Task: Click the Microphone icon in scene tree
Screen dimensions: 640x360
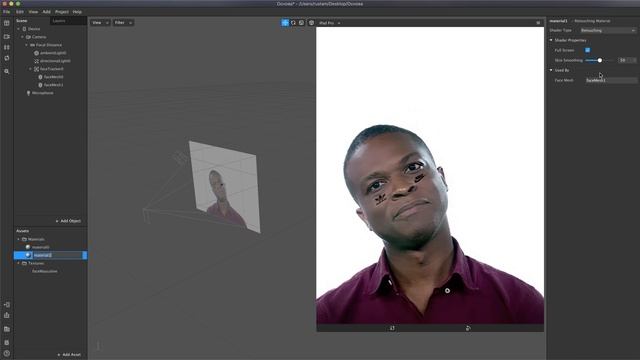Action: click(28, 93)
